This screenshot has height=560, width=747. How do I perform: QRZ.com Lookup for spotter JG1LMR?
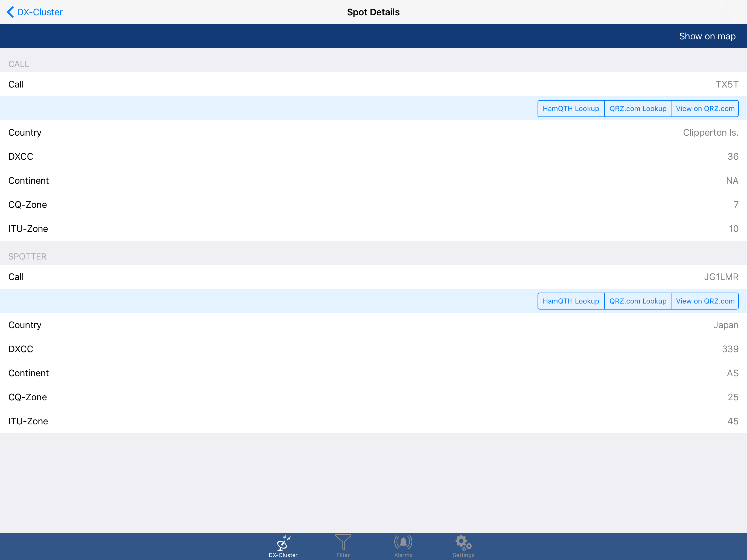638,301
